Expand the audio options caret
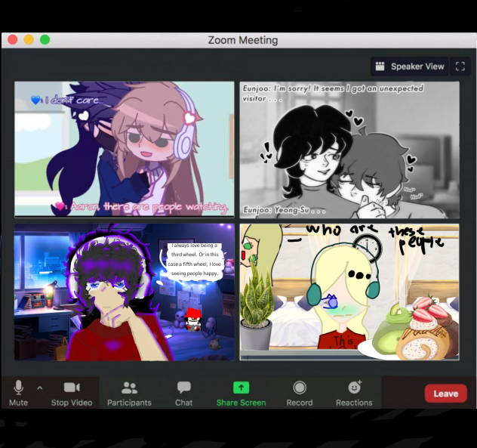Viewport: 477px width, 448px height. tap(40, 388)
